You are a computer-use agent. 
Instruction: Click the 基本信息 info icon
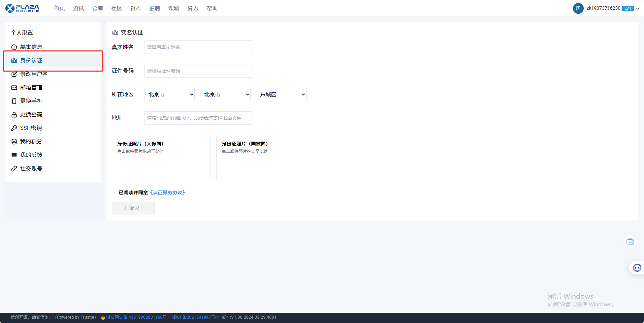tap(14, 47)
